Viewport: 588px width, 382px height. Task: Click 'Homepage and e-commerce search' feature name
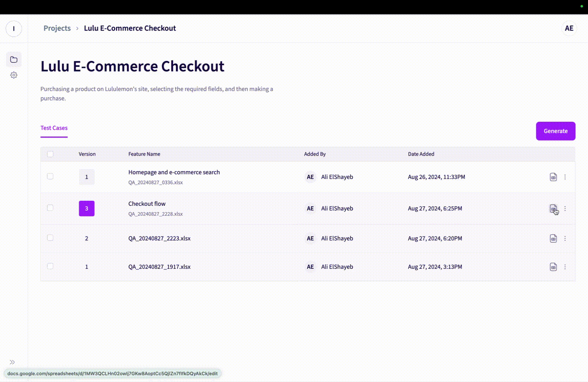pyautogui.click(x=174, y=172)
